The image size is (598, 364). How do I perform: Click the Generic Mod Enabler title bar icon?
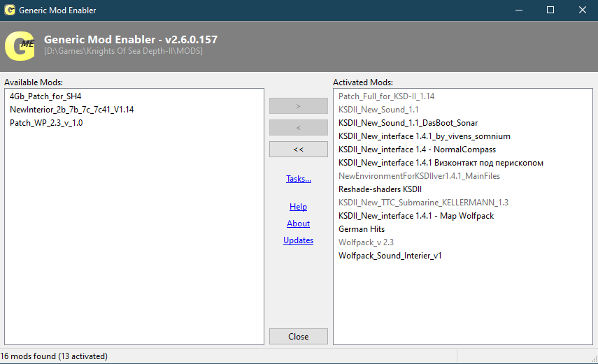click(10, 10)
